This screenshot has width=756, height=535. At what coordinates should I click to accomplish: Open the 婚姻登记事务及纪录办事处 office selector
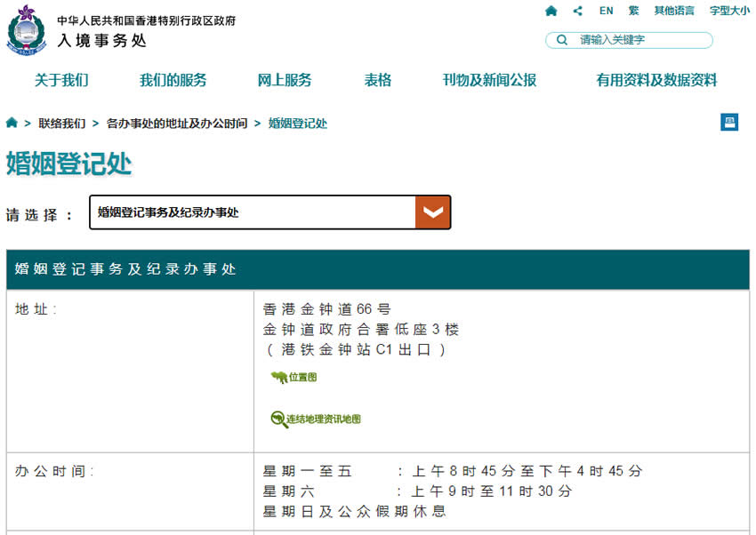[x=253, y=212]
